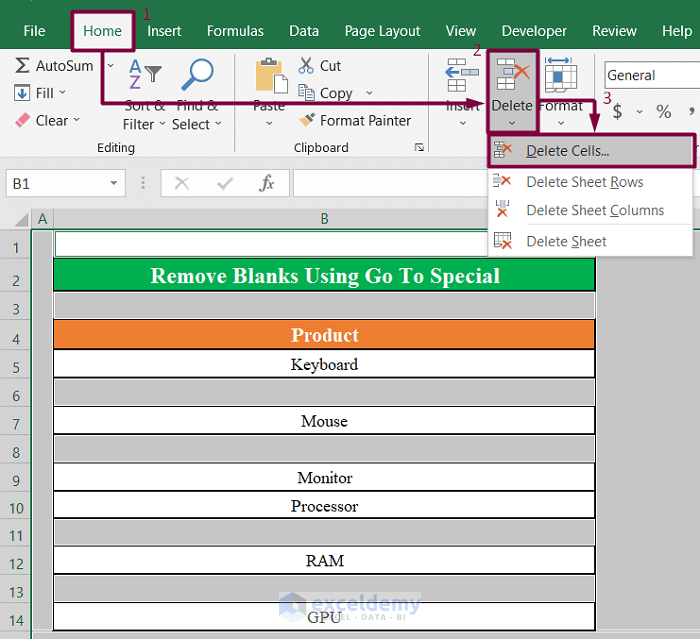Open the Find & Select dropdown chevron

point(218,123)
